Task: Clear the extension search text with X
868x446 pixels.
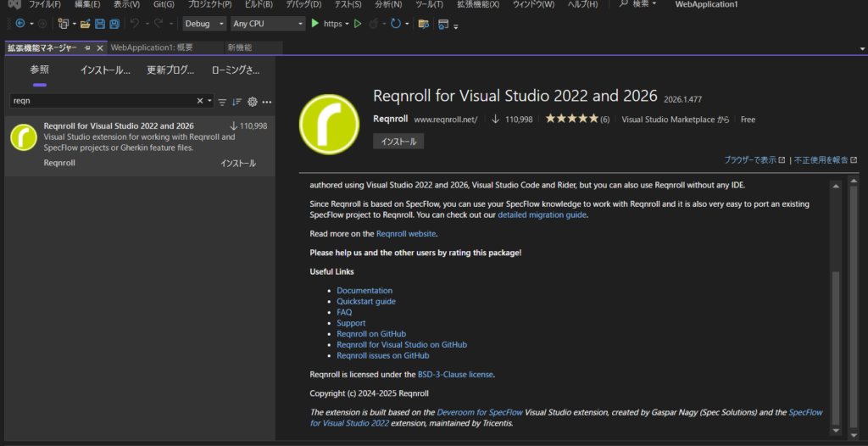Action: tap(201, 101)
